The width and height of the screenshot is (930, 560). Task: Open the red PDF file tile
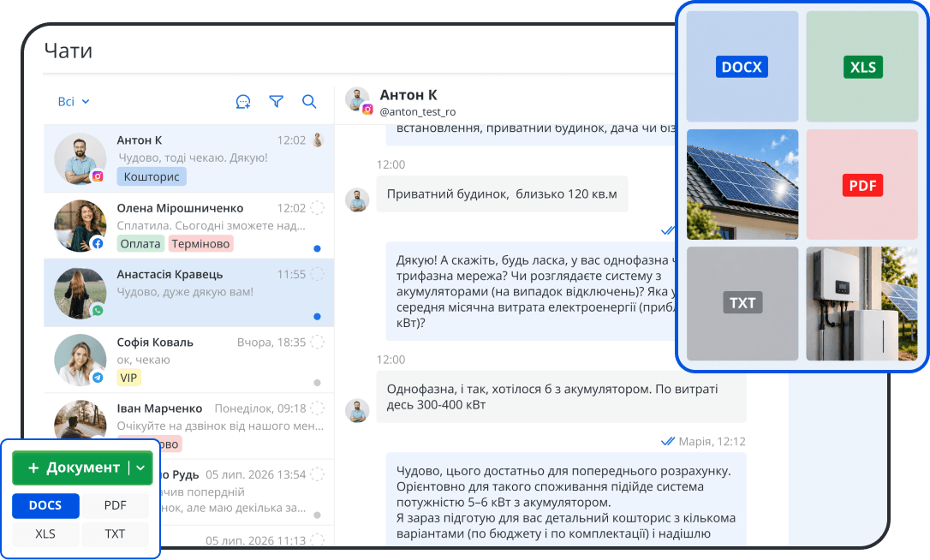pyautogui.click(x=862, y=185)
